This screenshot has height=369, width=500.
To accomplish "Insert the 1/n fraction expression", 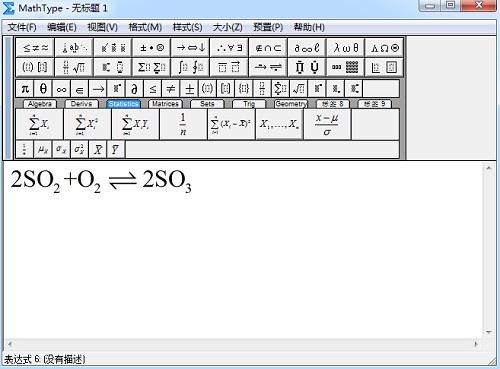I will [183, 124].
